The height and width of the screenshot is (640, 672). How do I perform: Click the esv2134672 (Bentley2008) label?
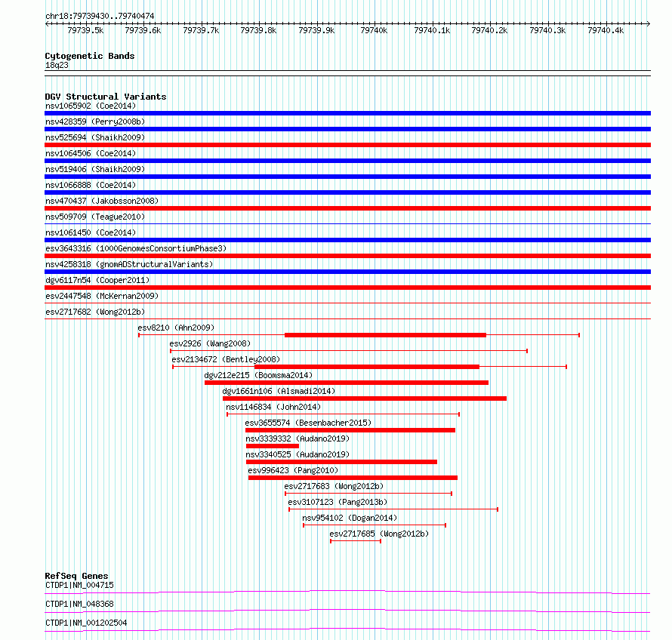(x=226, y=359)
